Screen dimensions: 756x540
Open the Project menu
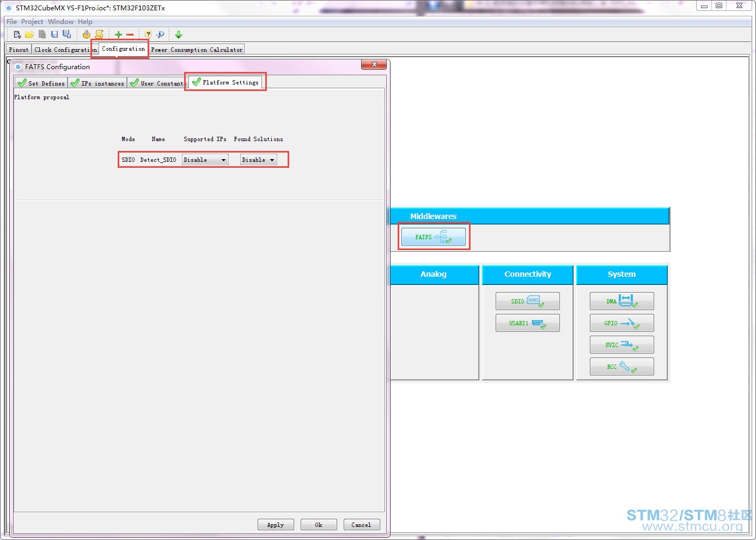32,22
